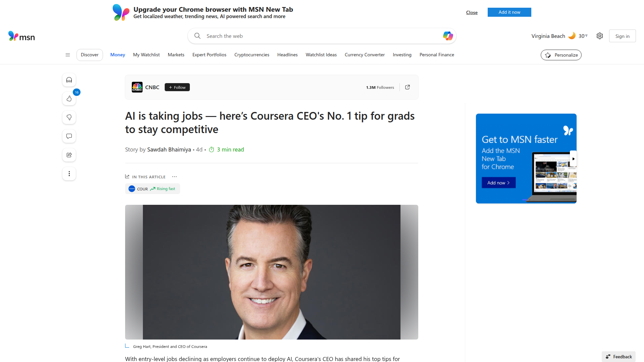
Task: Like the article with thumbs up icon
Action: click(69, 99)
